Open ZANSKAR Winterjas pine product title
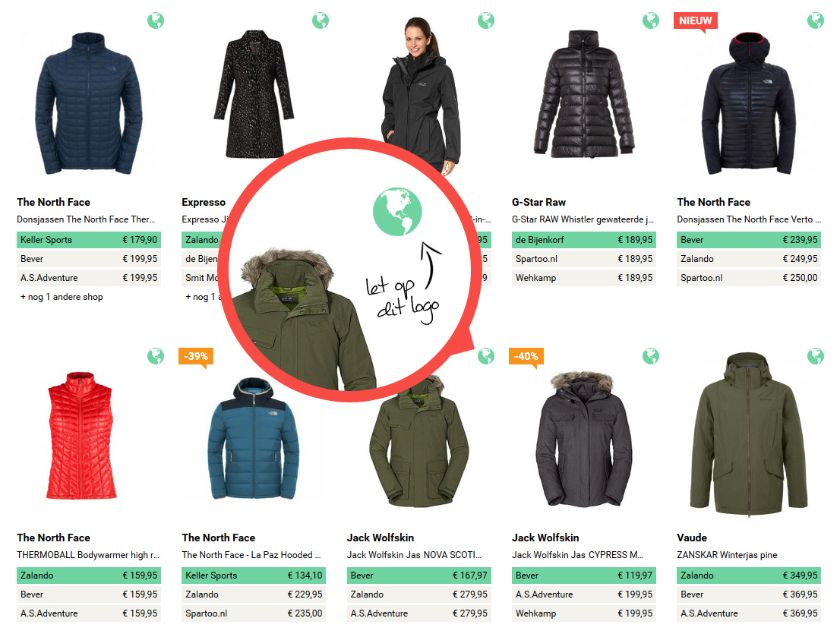 (x=727, y=554)
